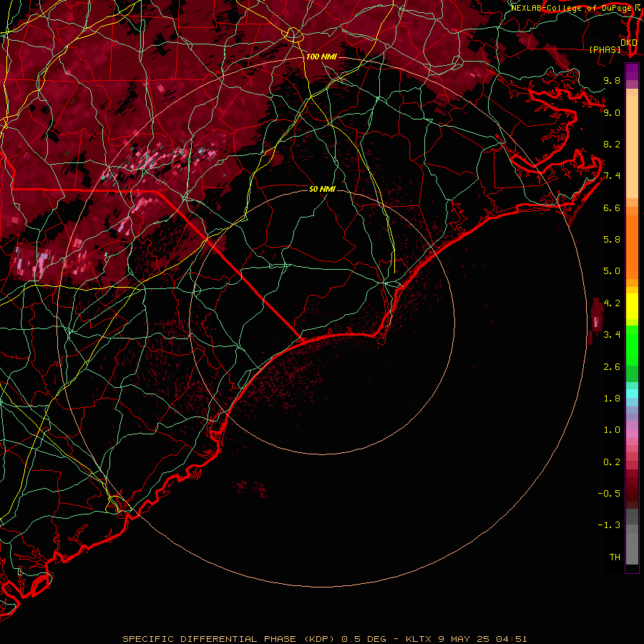
Task: Click the 5.8 value on the color scale
Action: coord(612,240)
